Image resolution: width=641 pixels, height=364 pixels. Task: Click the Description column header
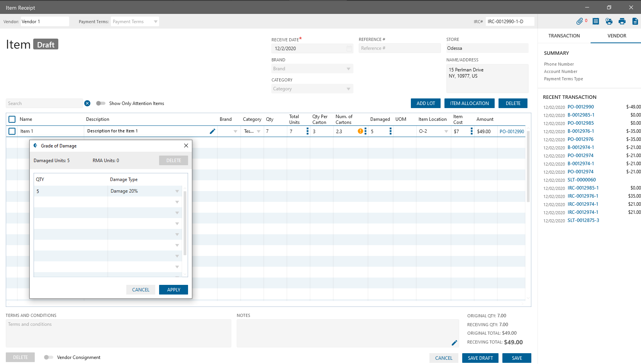pyautogui.click(x=98, y=119)
